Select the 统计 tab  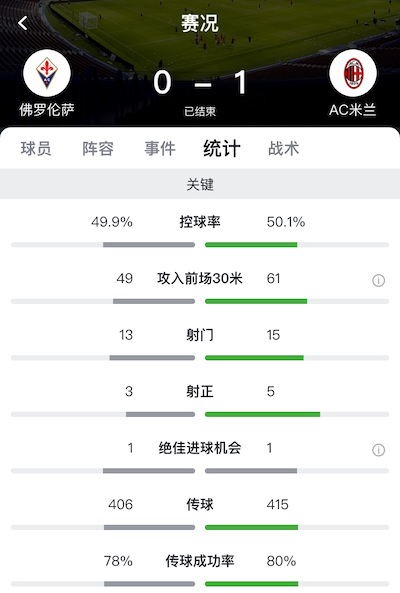222,148
